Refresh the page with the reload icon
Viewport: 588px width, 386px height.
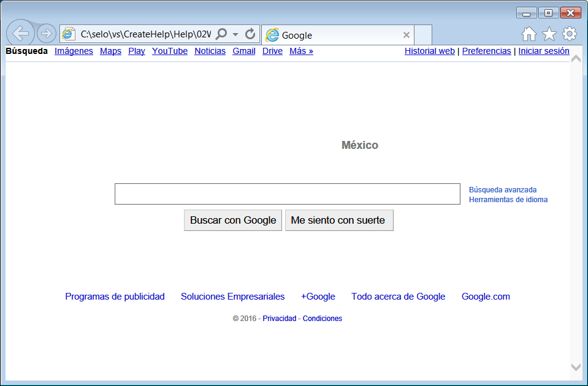point(250,34)
